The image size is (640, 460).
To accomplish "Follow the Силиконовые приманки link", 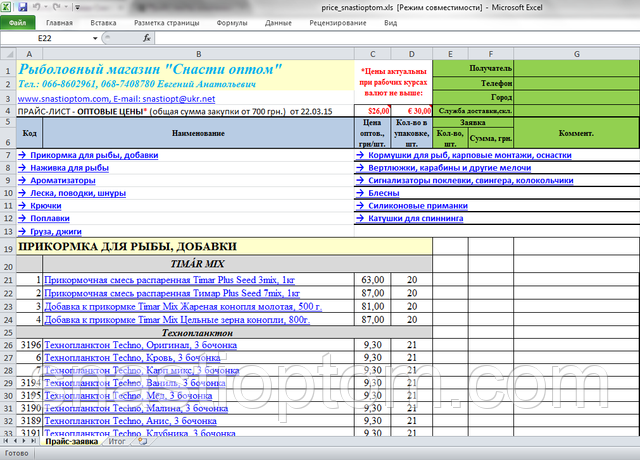I will click(412, 206).
